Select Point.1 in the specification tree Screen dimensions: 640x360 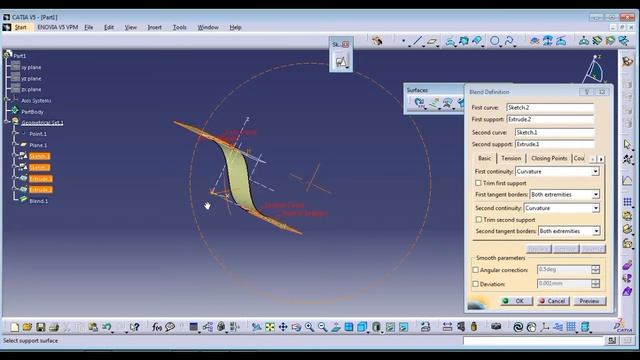click(x=38, y=134)
